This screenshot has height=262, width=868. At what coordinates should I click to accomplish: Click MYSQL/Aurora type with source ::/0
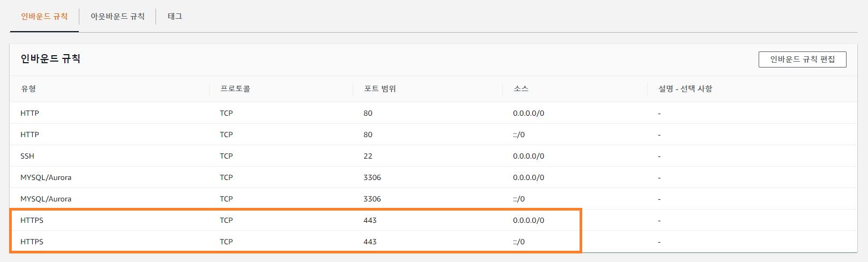(46, 199)
